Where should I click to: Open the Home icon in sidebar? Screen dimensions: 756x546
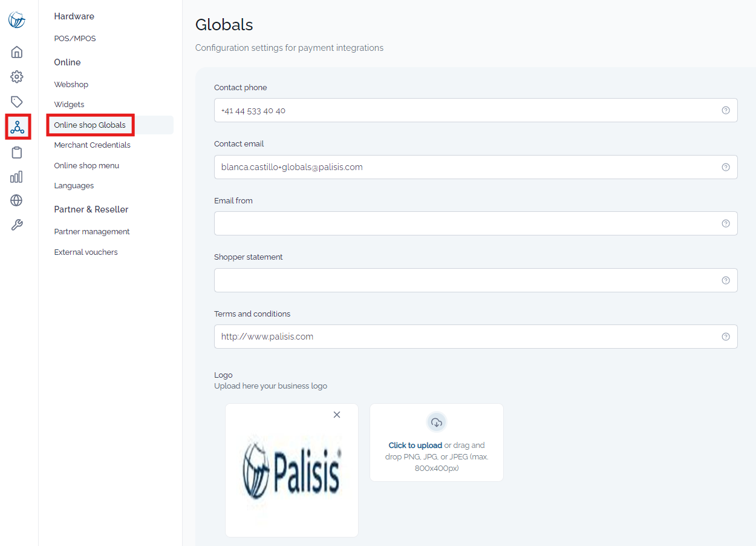pos(17,52)
